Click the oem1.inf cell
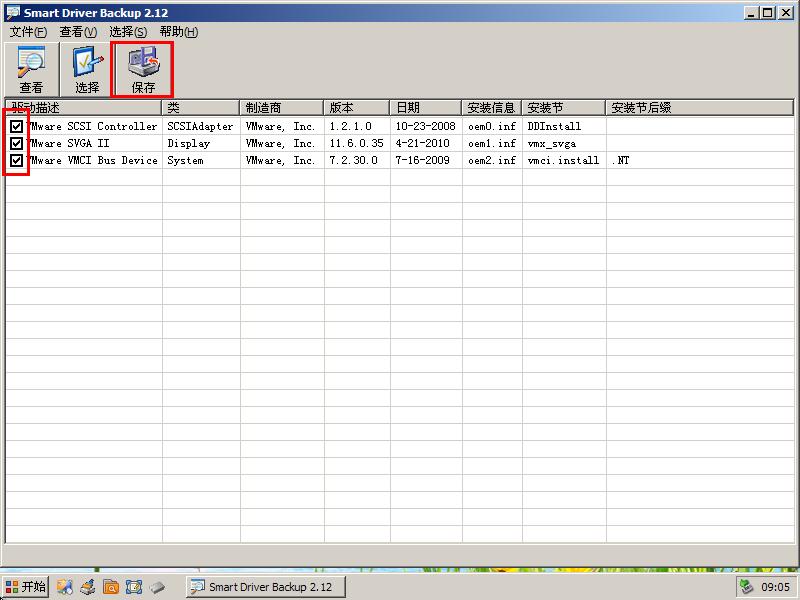The height and width of the screenshot is (600, 800). point(492,143)
